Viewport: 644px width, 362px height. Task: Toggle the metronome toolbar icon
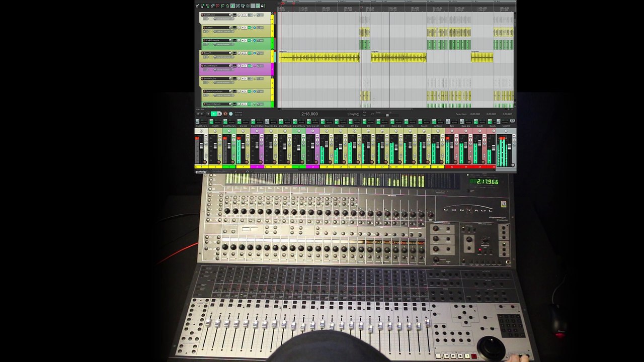(x=227, y=6)
